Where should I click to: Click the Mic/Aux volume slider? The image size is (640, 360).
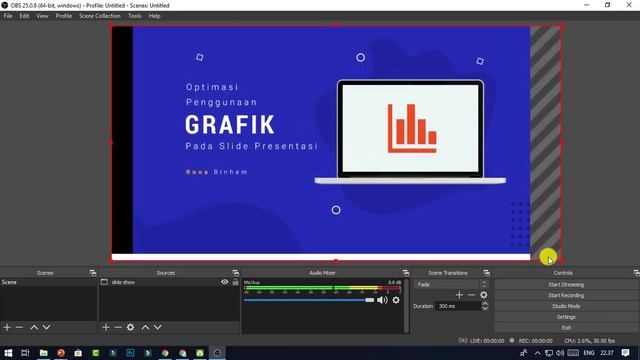pyautogui.click(x=309, y=300)
